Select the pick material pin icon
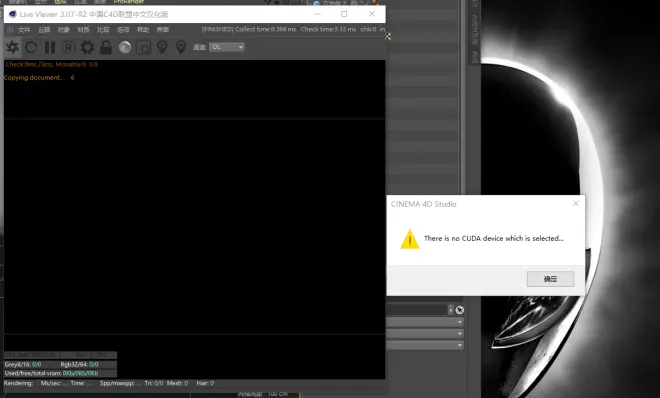660x398 pixels. [181, 47]
